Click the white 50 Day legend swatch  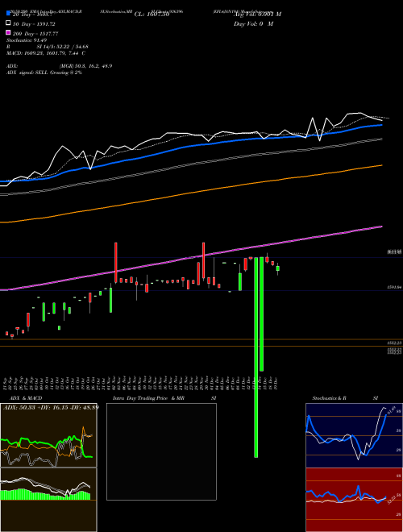pos(8,23)
